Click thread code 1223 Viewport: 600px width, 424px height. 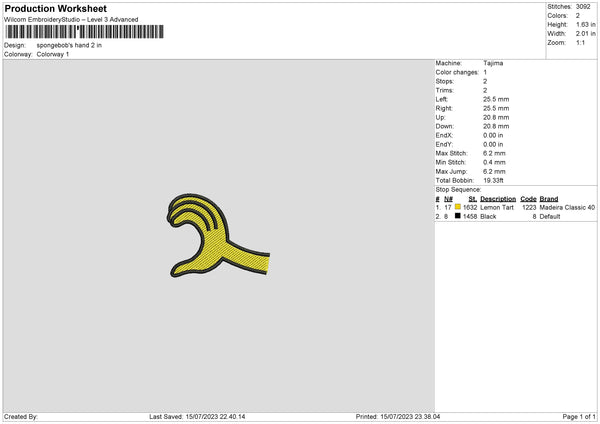click(x=529, y=207)
